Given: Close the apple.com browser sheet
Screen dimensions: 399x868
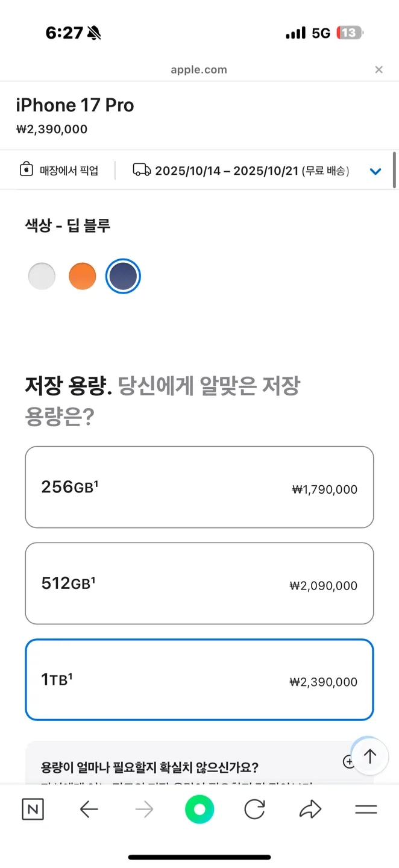Looking at the screenshot, I should click(379, 69).
